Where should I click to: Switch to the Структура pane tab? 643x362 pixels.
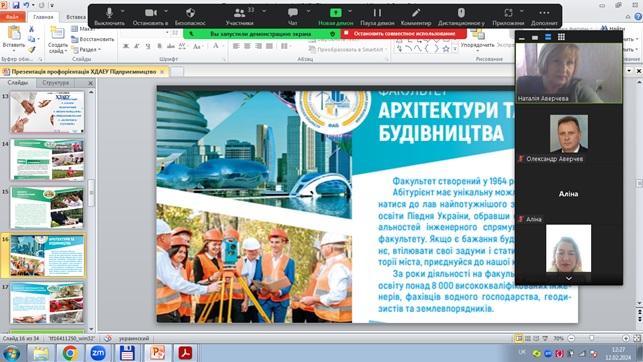[56, 83]
